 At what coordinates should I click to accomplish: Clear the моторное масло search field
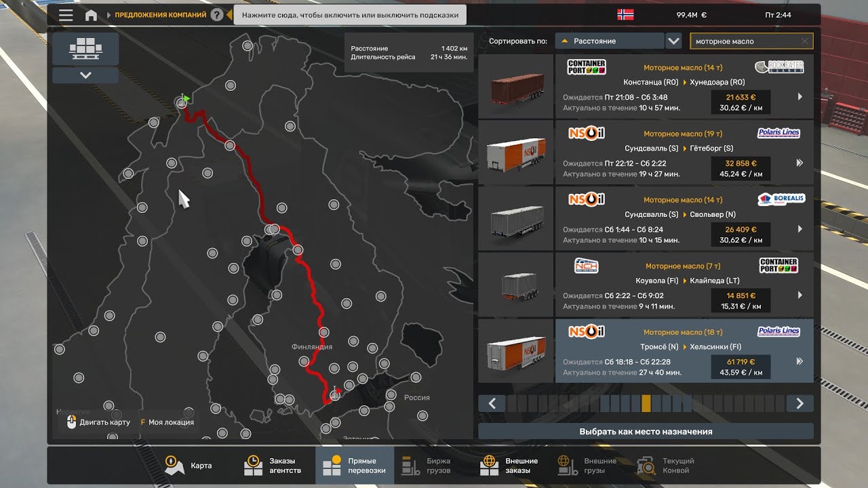(x=804, y=41)
